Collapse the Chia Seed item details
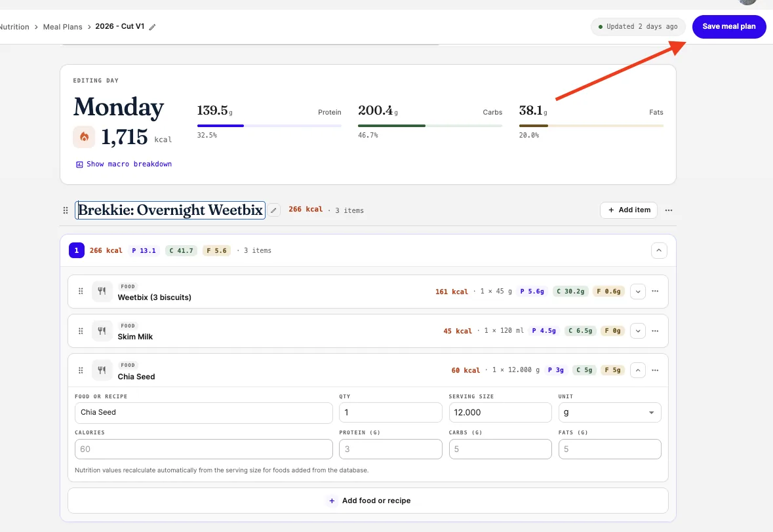The width and height of the screenshot is (773, 532). coord(638,370)
